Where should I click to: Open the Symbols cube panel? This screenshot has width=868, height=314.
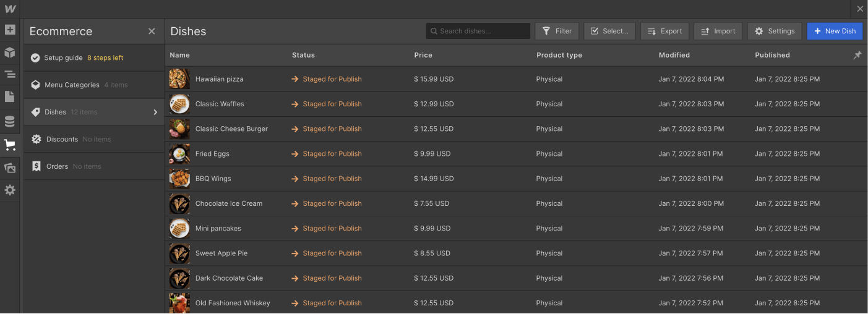pyautogui.click(x=10, y=53)
